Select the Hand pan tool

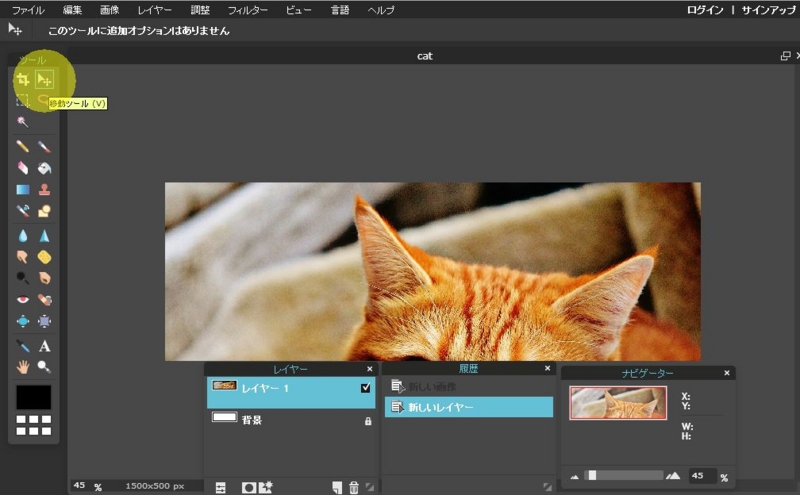point(22,367)
